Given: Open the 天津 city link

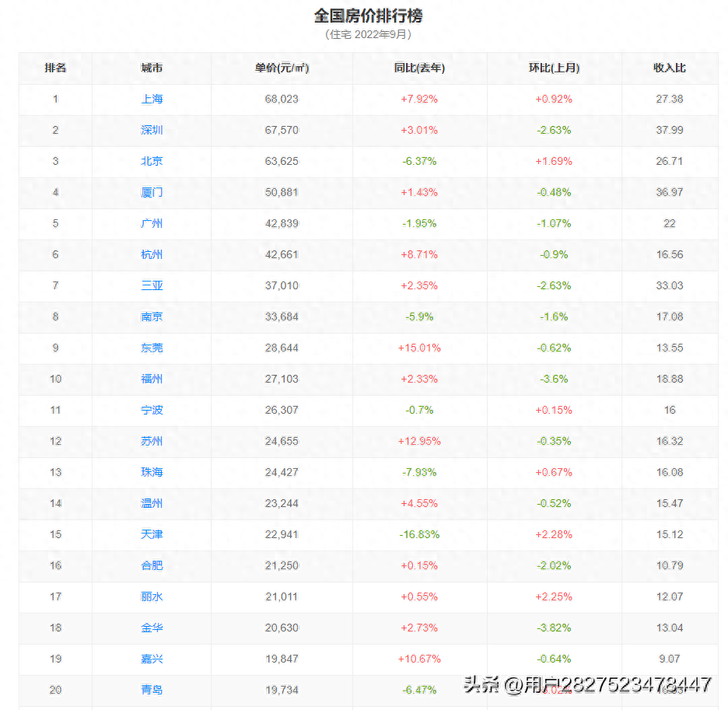Looking at the screenshot, I should (x=152, y=534).
